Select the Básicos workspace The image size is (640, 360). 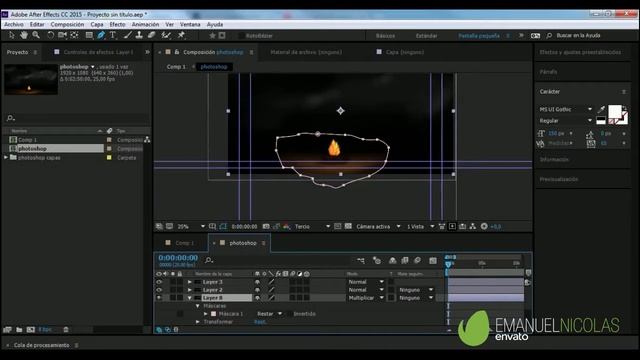tap(385, 36)
